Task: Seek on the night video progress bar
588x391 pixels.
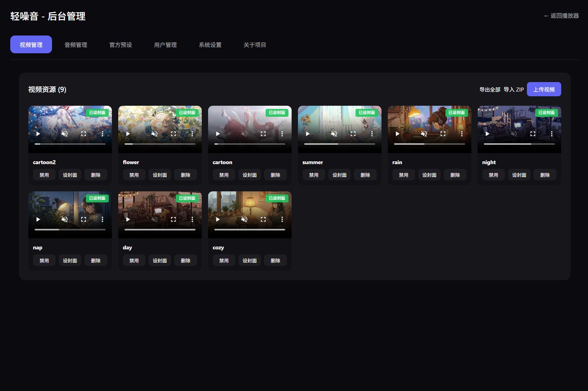Action: (519, 144)
